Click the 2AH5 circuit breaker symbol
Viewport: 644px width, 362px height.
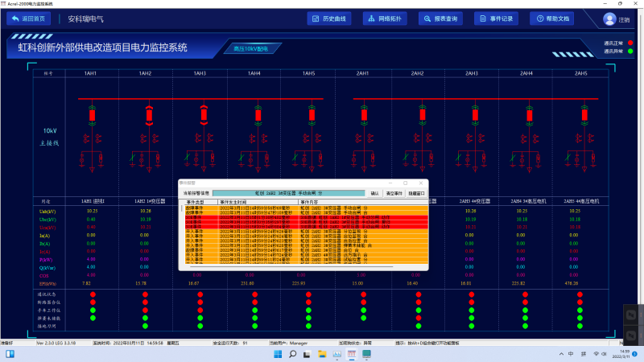(584, 115)
